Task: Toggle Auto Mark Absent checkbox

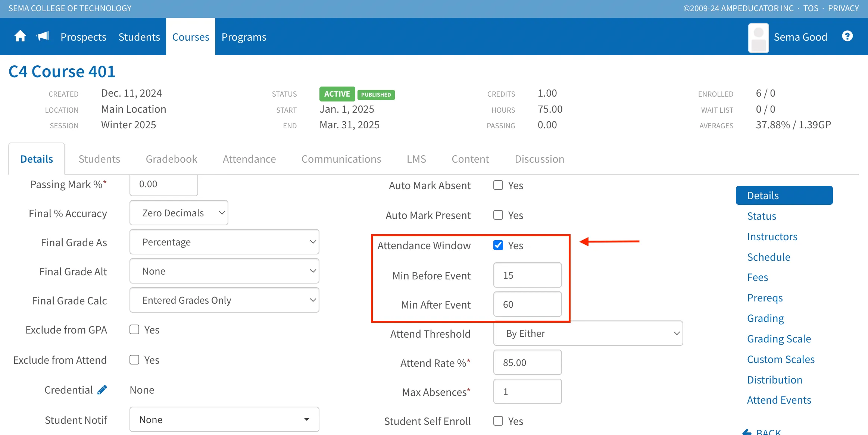Action: tap(498, 185)
